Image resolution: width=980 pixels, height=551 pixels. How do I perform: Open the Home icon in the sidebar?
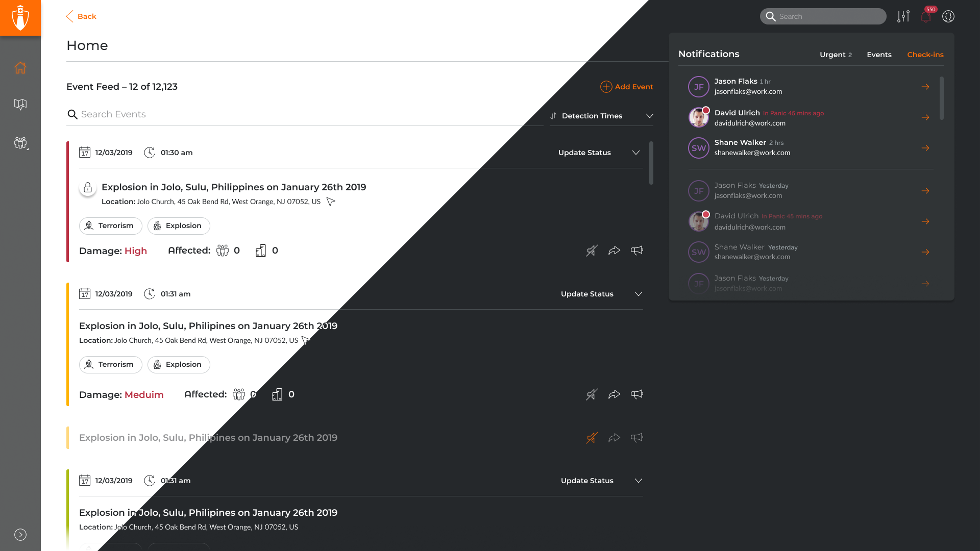point(20,67)
